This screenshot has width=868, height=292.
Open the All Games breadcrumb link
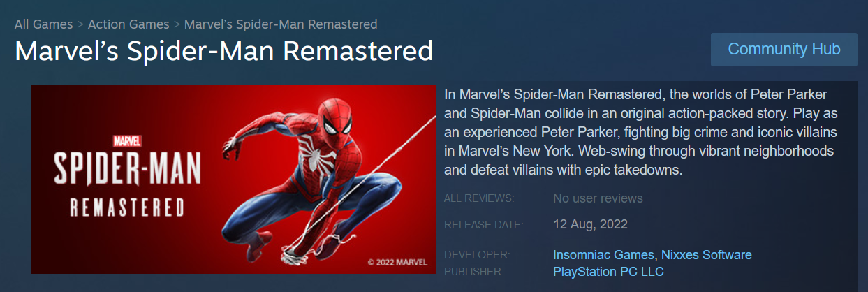coord(44,24)
